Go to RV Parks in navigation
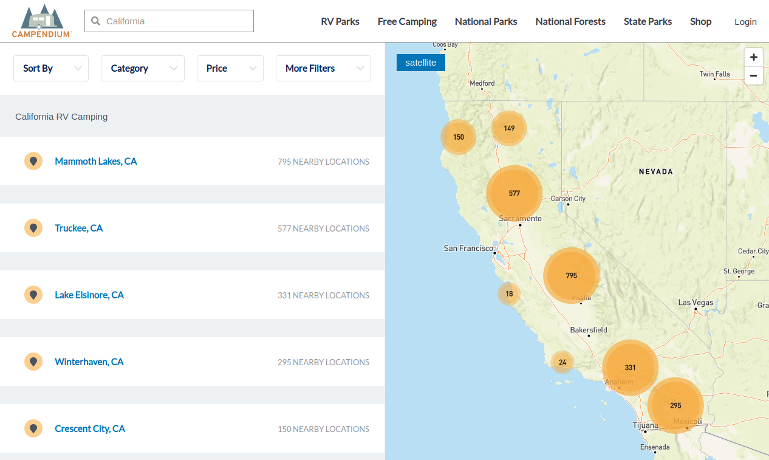 (340, 22)
